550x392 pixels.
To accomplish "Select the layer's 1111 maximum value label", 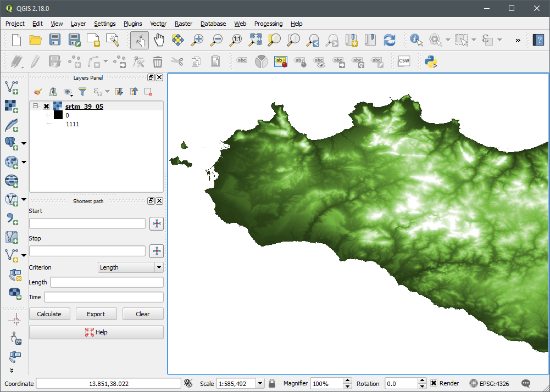I will (73, 124).
